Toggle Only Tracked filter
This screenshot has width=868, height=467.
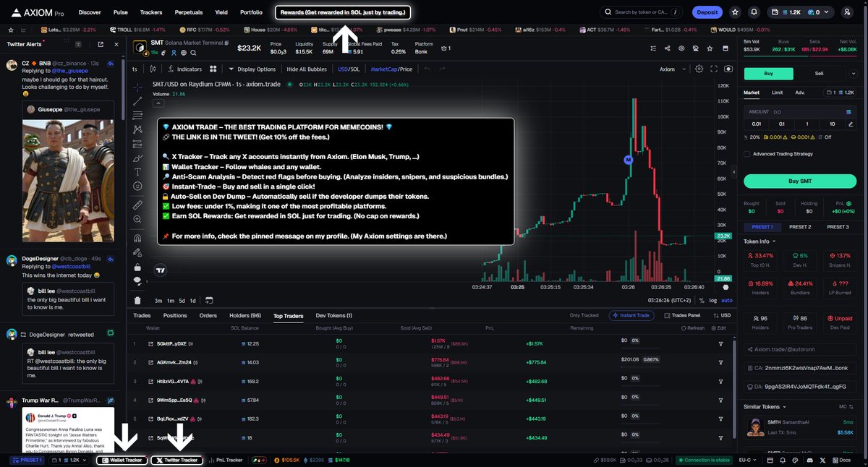click(584, 315)
